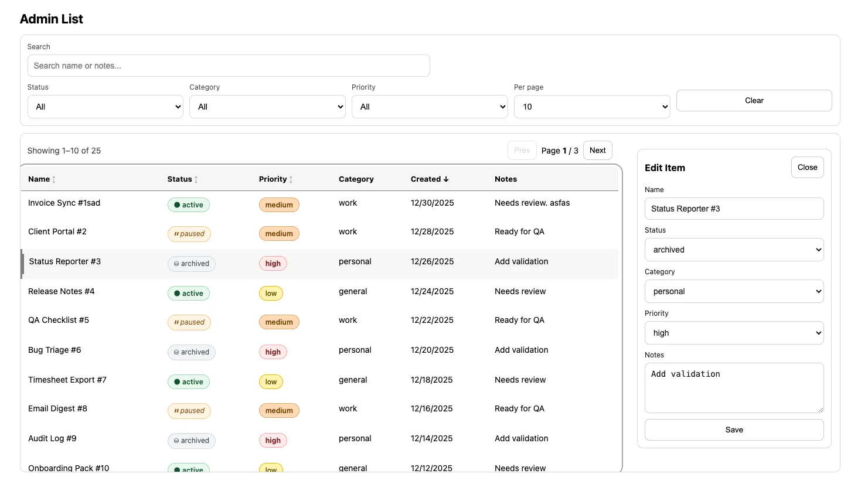
Task: Select the Status Reporter #3 row
Action: coord(319,264)
